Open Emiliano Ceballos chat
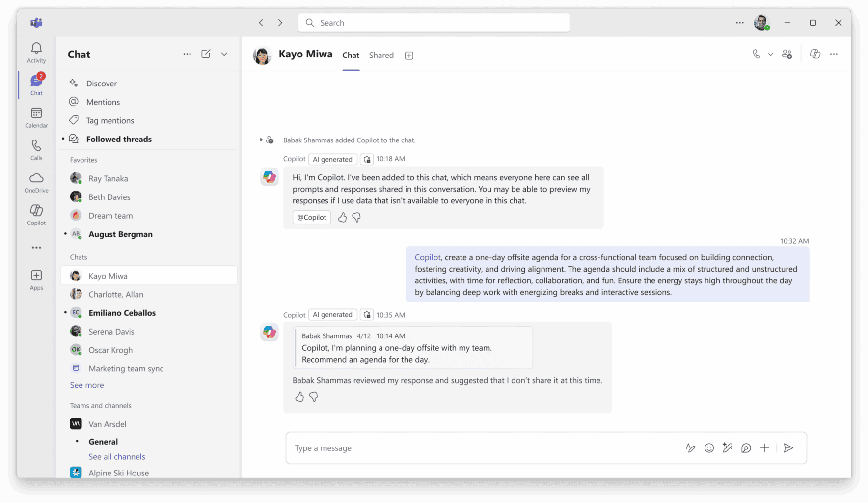868x503 pixels. [122, 313]
